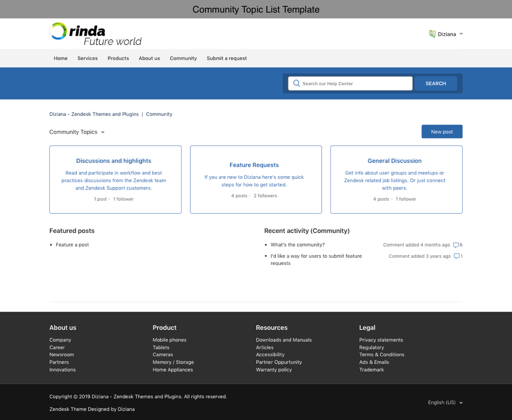Open Privacy statements footer link
512x420 pixels.
point(381,340)
